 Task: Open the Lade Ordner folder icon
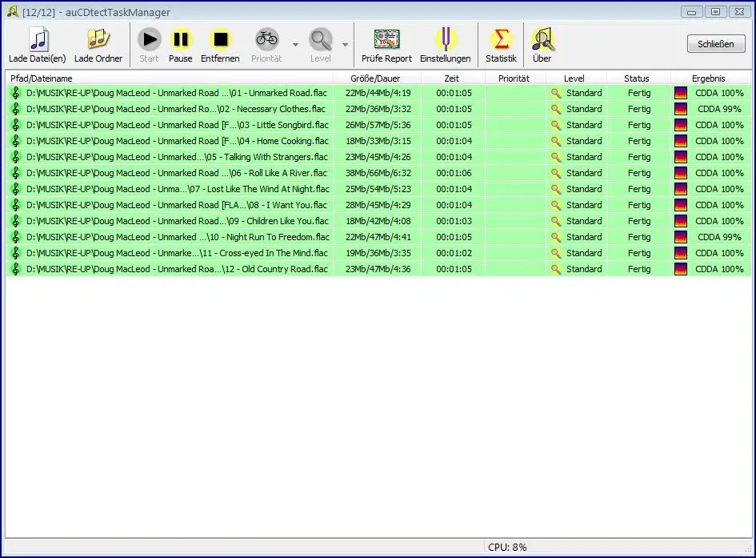(98, 38)
